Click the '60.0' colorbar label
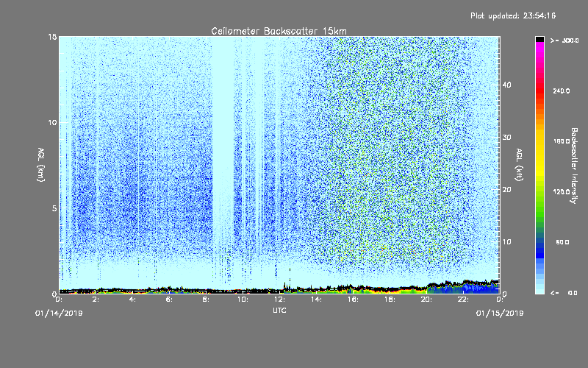Image resolution: width=588 pixels, height=368 pixels. point(562,242)
